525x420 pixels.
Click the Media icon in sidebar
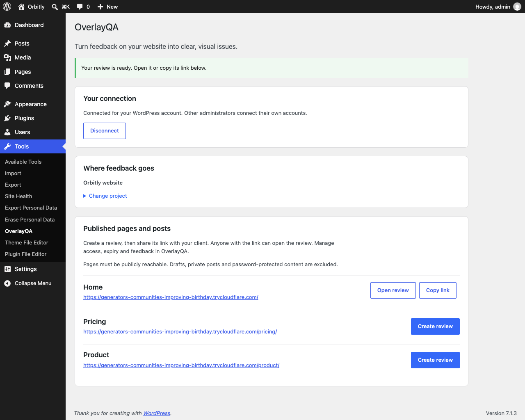click(7, 57)
